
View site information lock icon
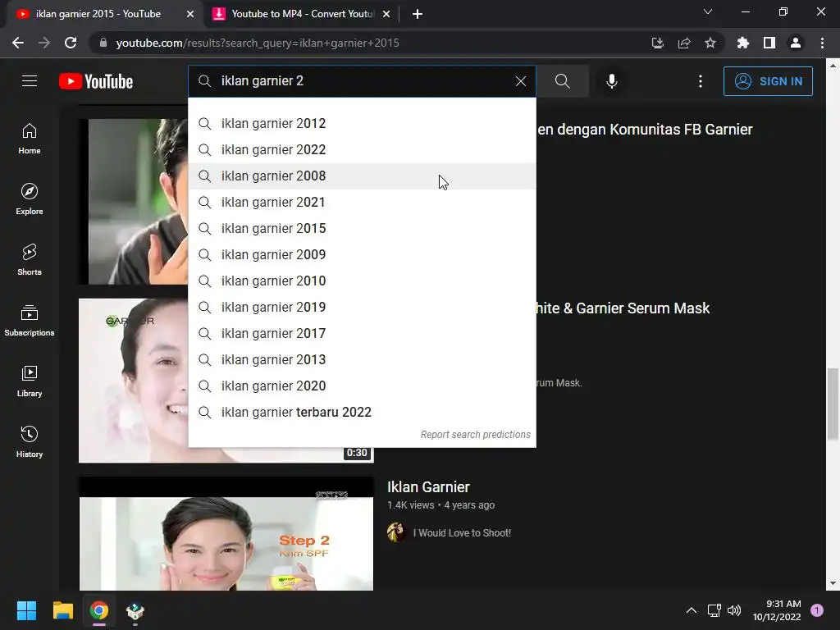coord(103,43)
